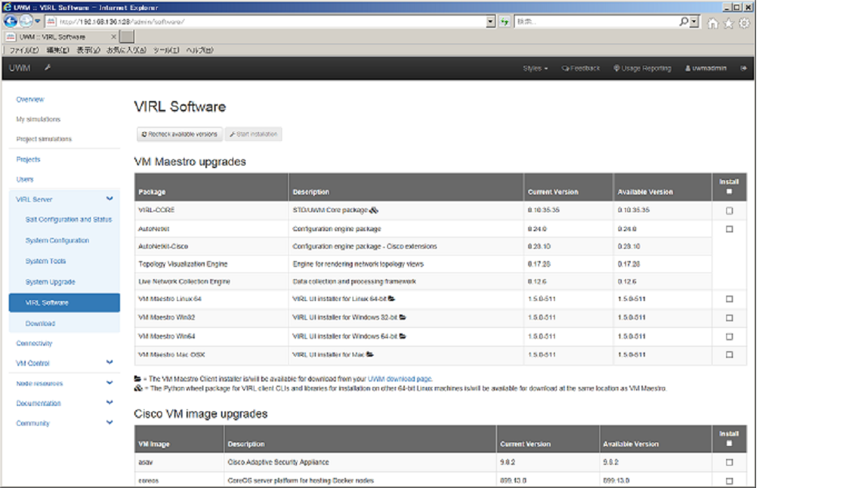The width and height of the screenshot is (868, 488).
Task: Go to Overview in the sidebar
Action: click(x=30, y=100)
